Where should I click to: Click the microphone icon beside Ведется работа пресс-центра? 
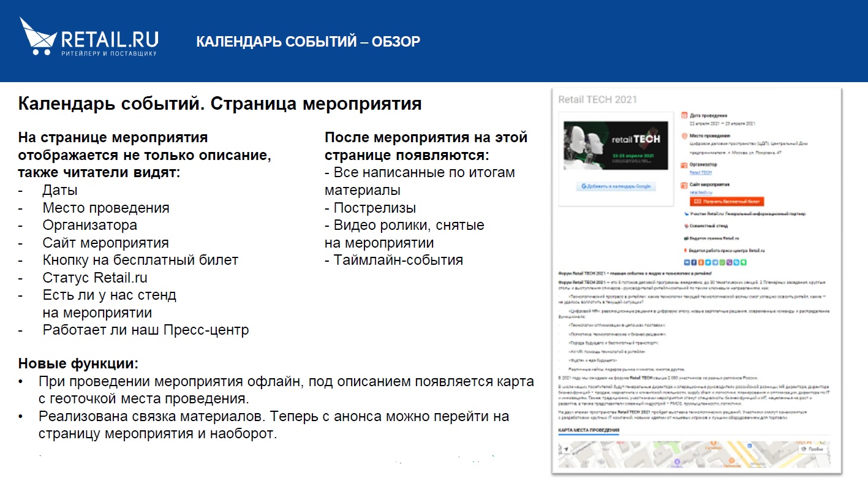point(685,250)
